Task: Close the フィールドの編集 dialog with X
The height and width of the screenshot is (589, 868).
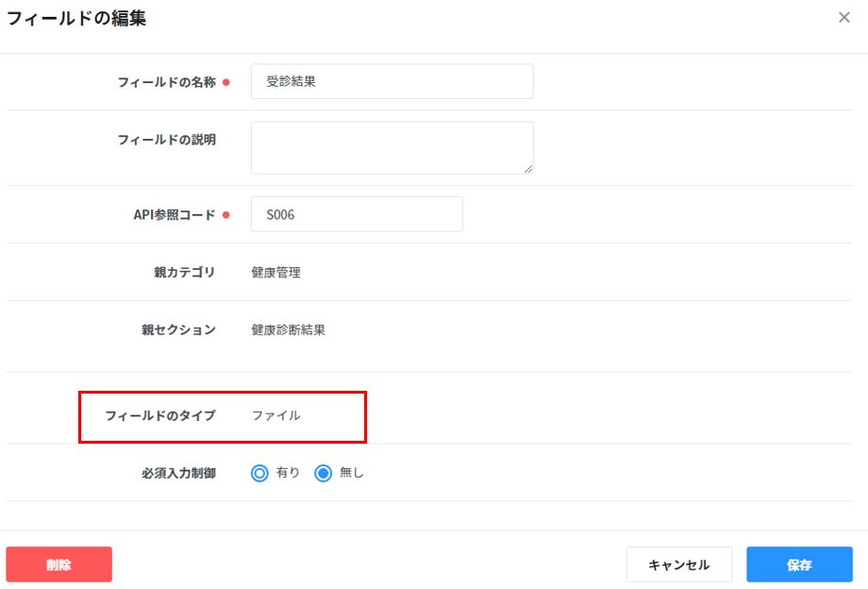Action: coord(844,18)
